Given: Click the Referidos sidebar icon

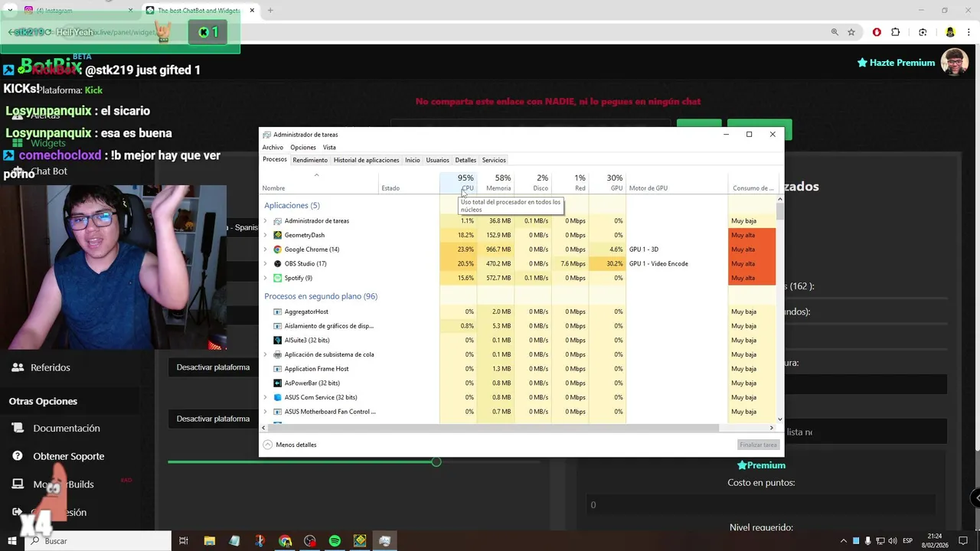Looking at the screenshot, I should pyautogui.click(x=18, y=367).
